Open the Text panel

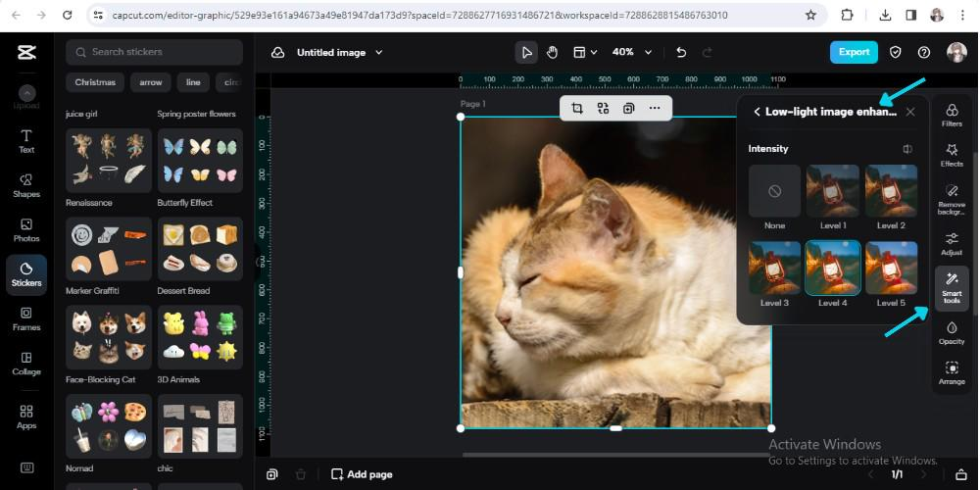tap(26, 141)
